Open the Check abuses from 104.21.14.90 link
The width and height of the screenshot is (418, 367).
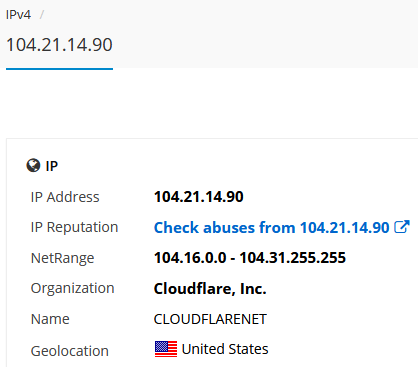coord(271,228)
